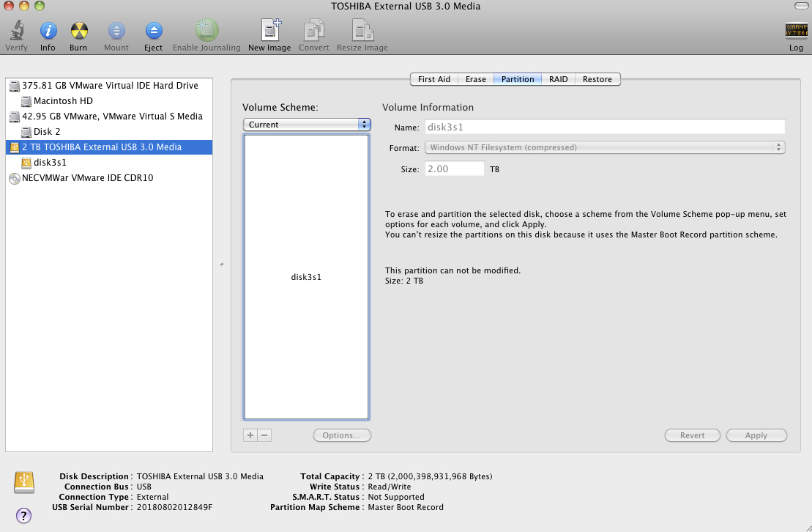Click the Burn radiation icon
The image size is (812, 532).
79,31
